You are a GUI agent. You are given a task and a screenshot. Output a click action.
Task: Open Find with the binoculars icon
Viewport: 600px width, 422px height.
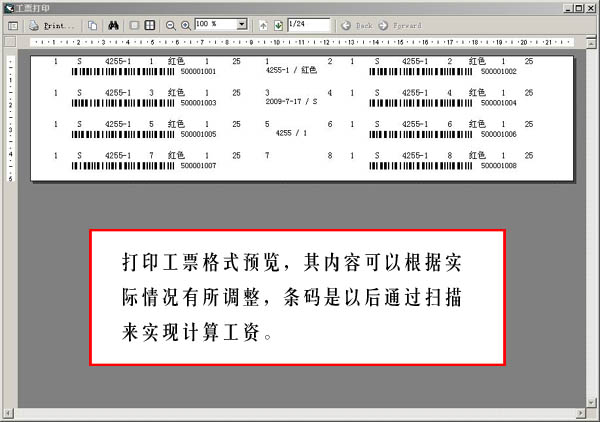click(x=113, y=26)
